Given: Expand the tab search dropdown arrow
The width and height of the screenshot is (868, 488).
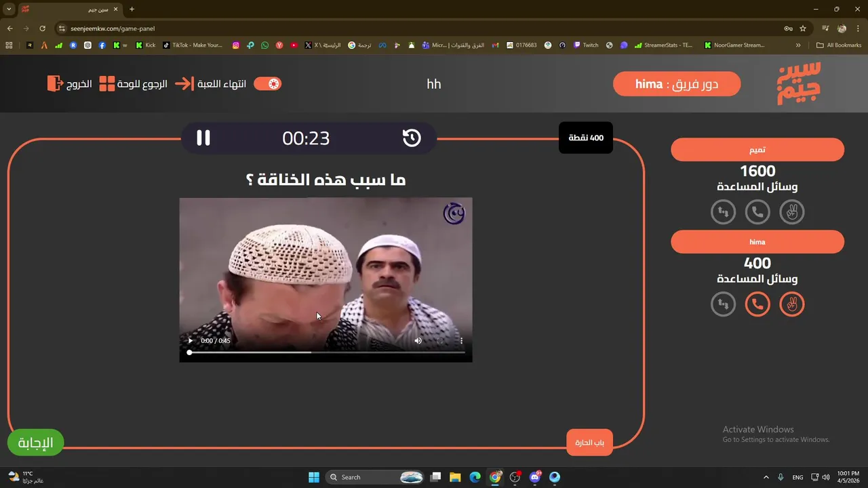Looking at the screenshot, I should [x=9, y=9].
